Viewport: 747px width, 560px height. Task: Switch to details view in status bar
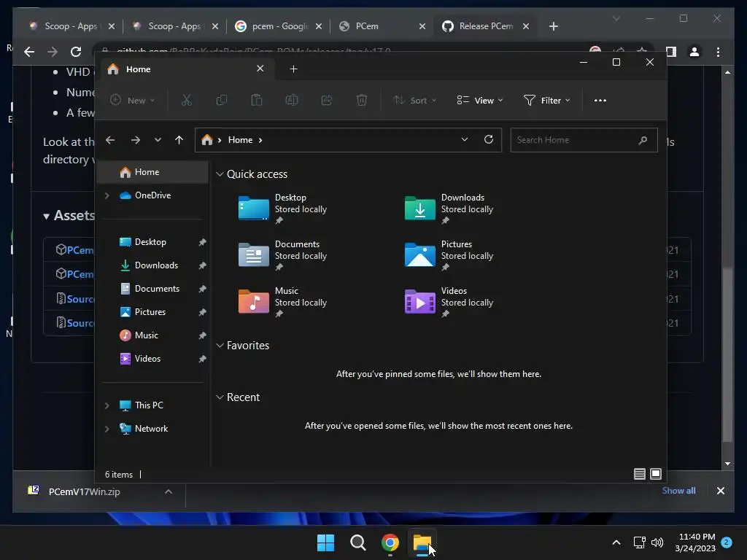point(639,474)
